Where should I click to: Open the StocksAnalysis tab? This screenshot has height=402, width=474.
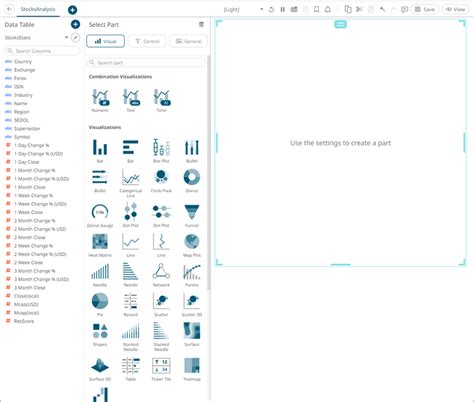38,9
